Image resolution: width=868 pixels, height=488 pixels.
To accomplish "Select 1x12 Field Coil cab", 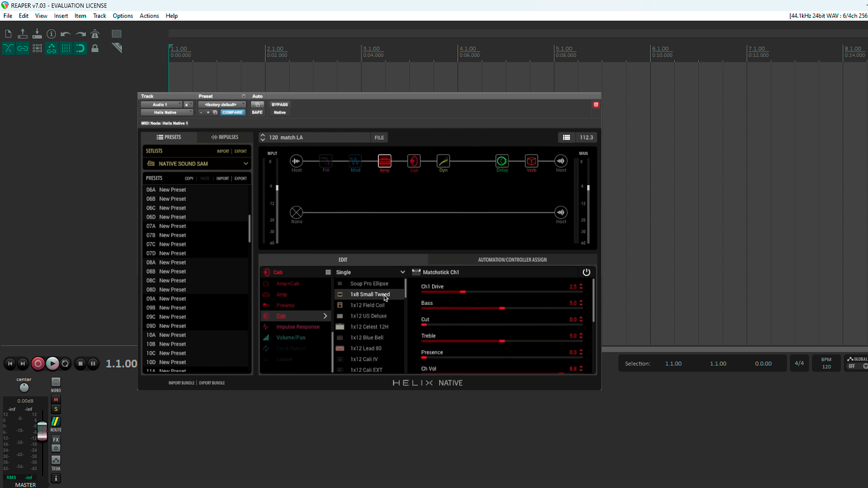I will (369, 305).
